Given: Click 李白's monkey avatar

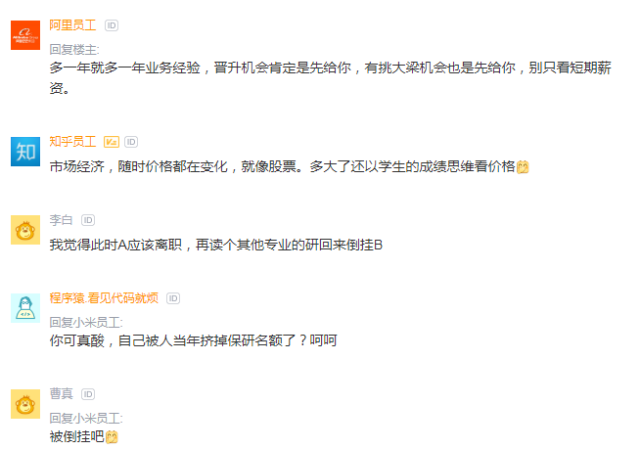Looking at the screenshot, I should pyautogui.click(x=25, y=230).
